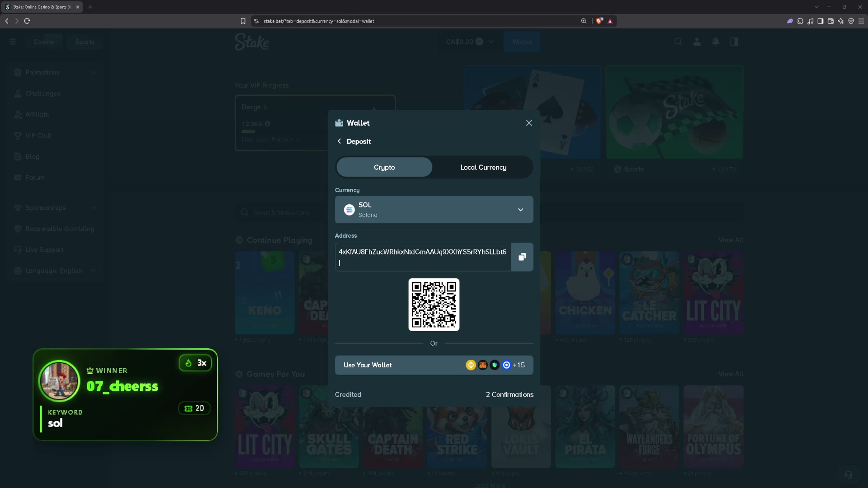Screen dimensions: 868x488
Task: Collapse the sidebar with the hamburger icon
Action: tap(13, 42)
